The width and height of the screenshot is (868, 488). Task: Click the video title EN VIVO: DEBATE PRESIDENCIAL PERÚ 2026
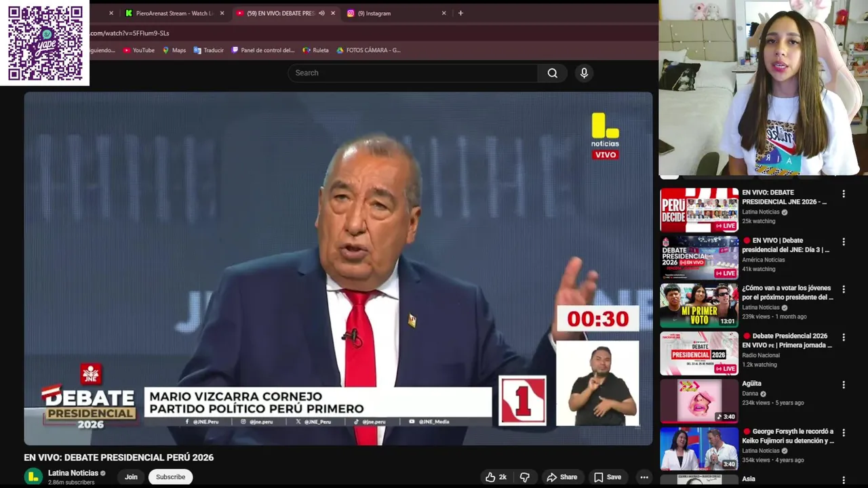(119, 457)
